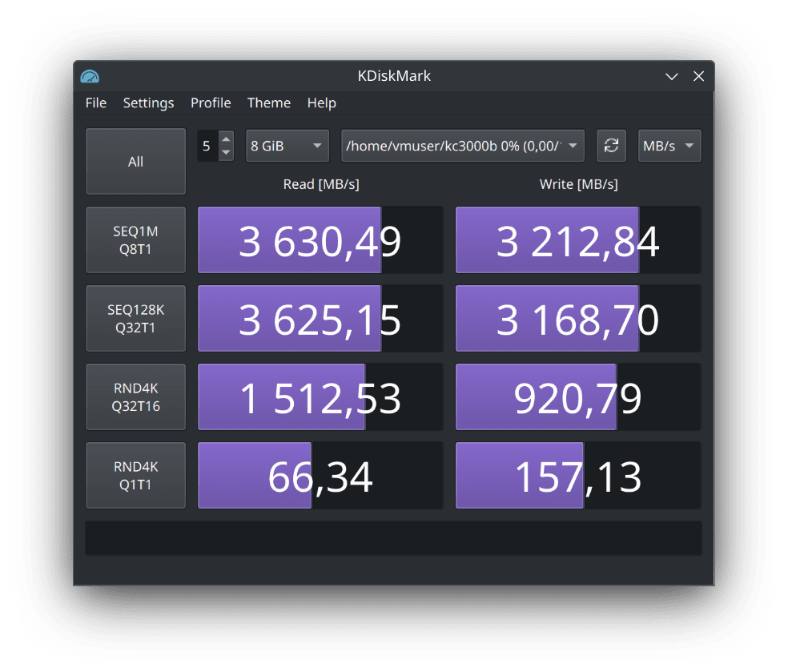Screen dimensions: 788x672
Task: Decrease the loop count with down arrow
Action: pos(226,153)
